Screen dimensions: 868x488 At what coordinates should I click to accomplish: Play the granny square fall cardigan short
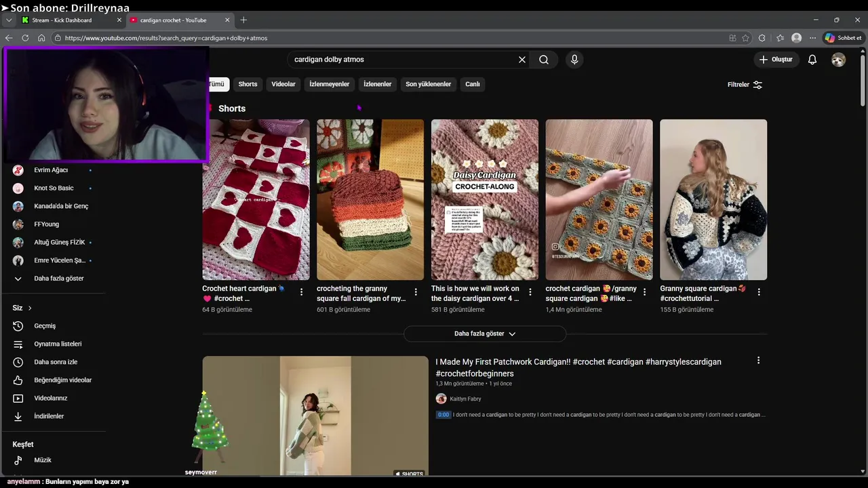tap(370, 200)
